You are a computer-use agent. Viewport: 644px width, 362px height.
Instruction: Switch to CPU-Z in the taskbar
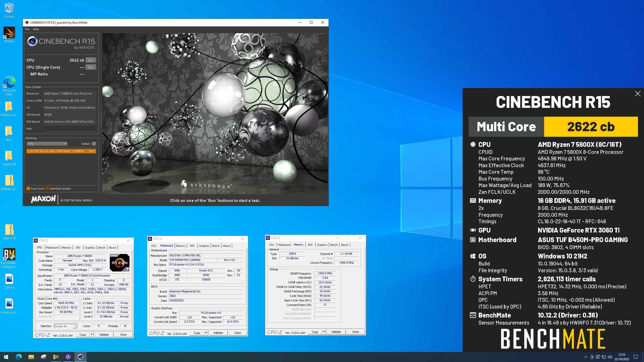click(x=68, y=357)
